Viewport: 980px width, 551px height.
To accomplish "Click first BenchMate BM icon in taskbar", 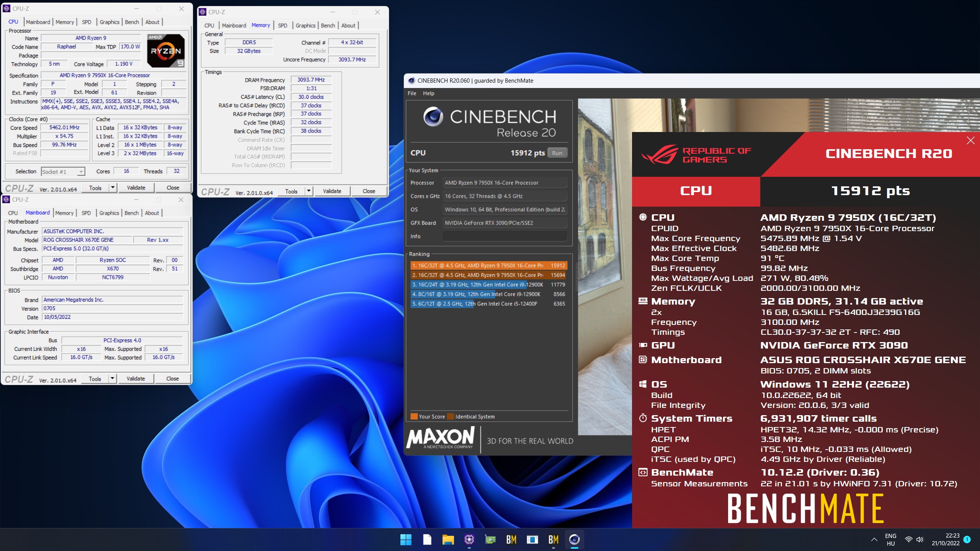I will (x=511, y=540).
